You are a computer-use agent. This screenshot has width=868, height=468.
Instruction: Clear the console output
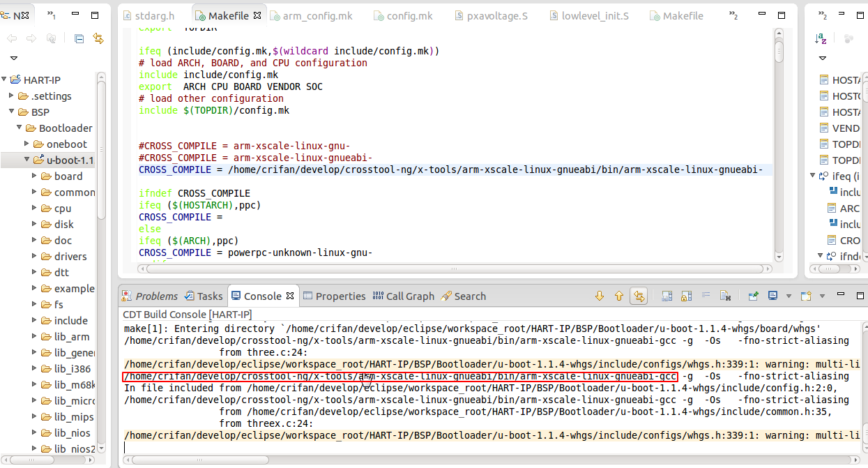724,296
